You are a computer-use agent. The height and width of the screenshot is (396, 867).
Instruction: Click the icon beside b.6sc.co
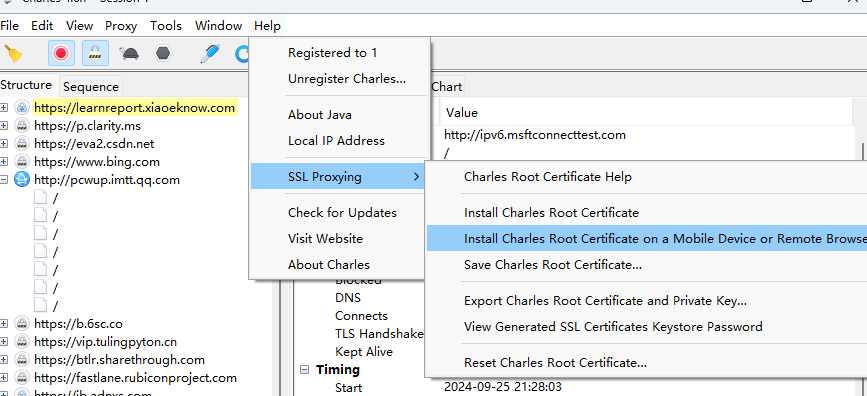pyautogui.click(x=22, y=324)
